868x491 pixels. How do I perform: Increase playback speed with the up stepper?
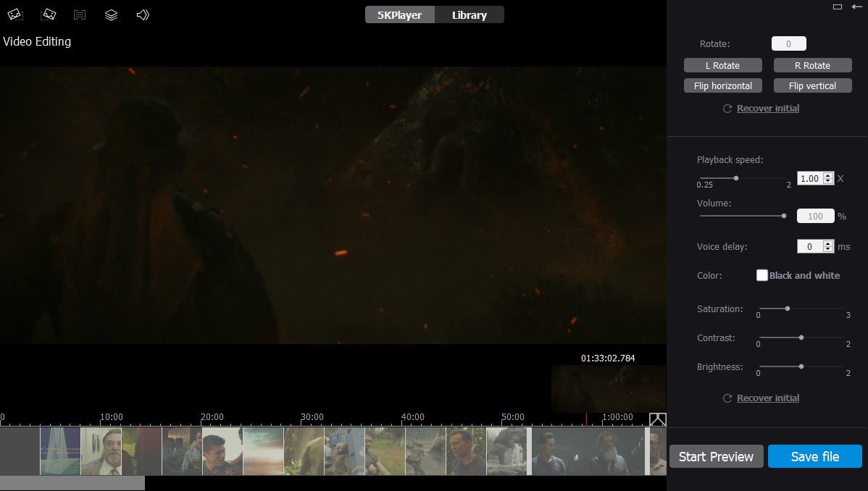(828, 175)
